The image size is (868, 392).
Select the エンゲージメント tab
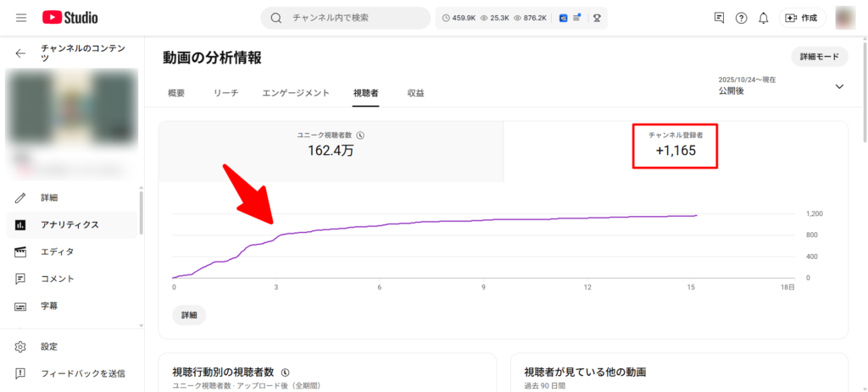[x=296, y=93]
